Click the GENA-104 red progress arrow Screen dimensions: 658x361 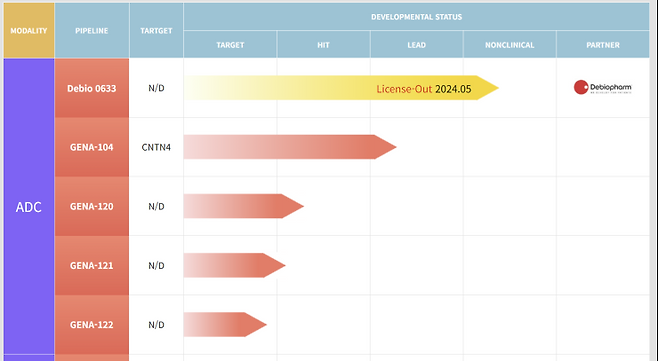point(290,147)
